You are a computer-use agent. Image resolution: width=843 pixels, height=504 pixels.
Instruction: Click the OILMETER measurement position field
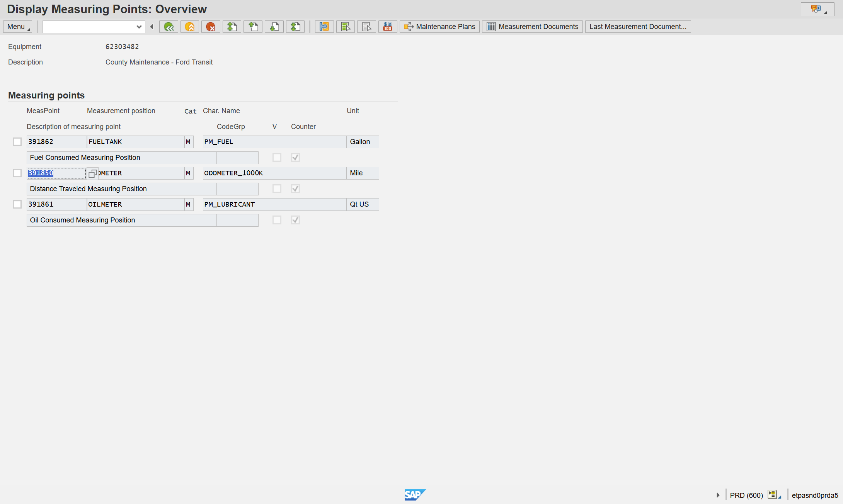coord(135,204)
